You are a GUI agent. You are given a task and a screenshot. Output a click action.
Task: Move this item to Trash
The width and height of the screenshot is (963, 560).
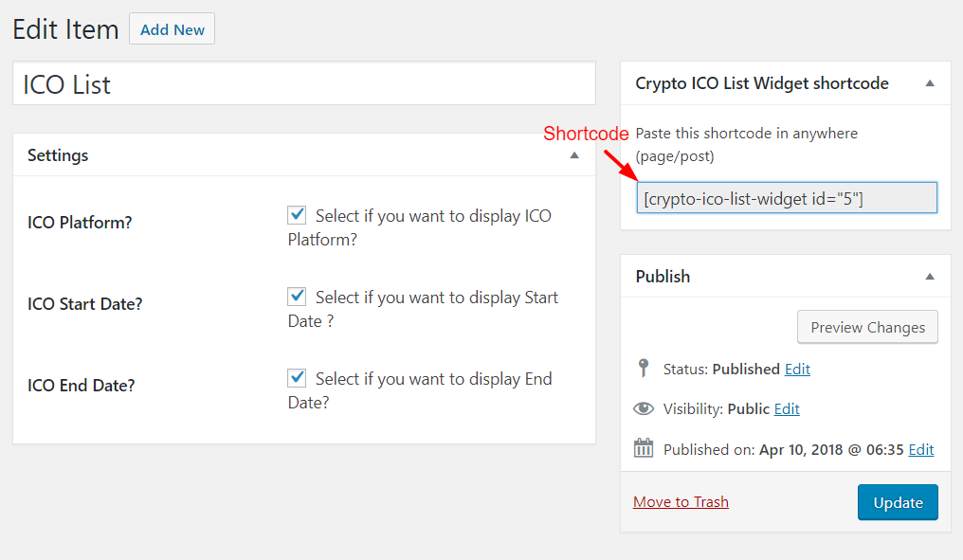681,501
